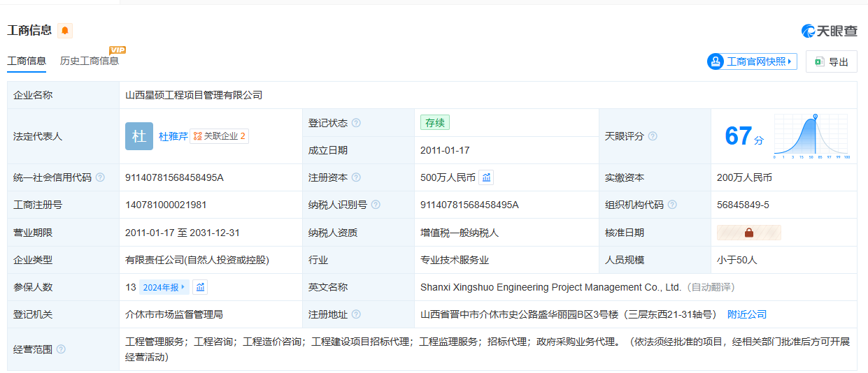Click help icon next to 经营范围
The width and height of the screenshot is (868, 373).
pos(61,349)
